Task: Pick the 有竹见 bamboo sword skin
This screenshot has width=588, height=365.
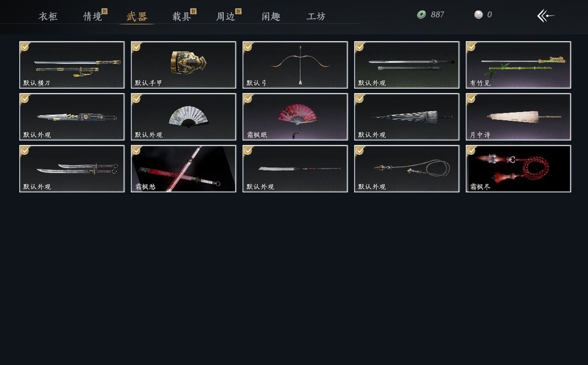Action: (x=518, y=65)
